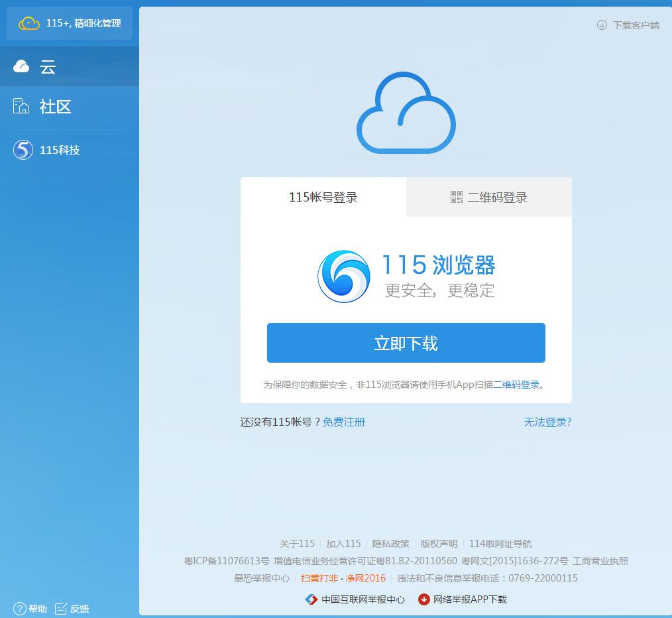Open 反馈 at sidebar bottom
672x618 pixels.
click(x=80, y=609)
